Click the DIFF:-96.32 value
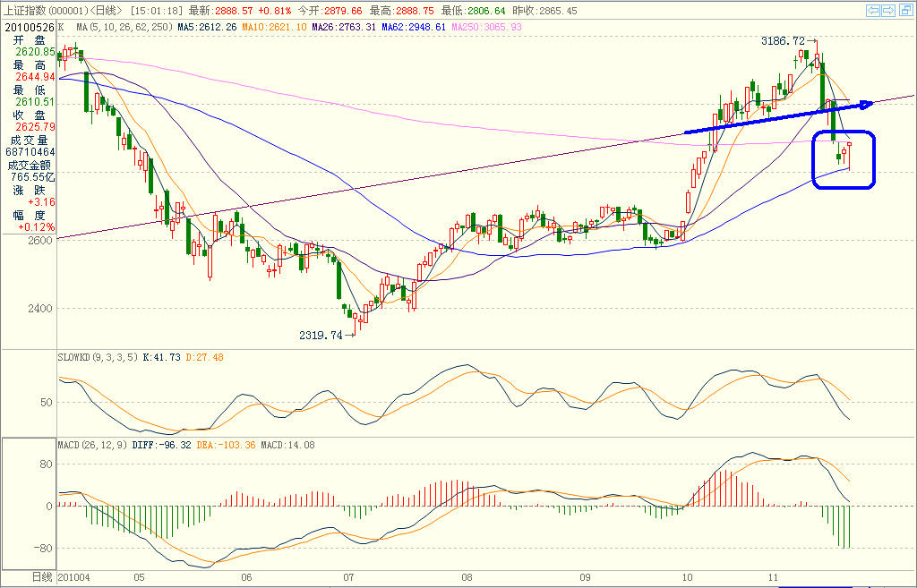 pyautogui.click(x=161, y=446)
